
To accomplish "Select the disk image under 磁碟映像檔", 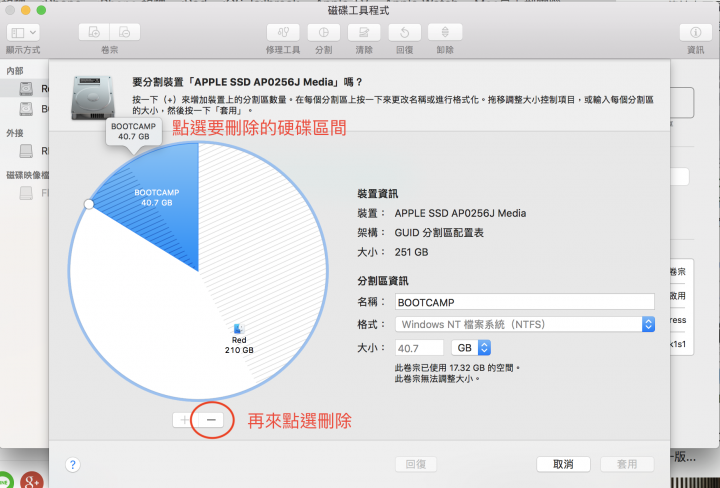I will click(x=25, y=193).
